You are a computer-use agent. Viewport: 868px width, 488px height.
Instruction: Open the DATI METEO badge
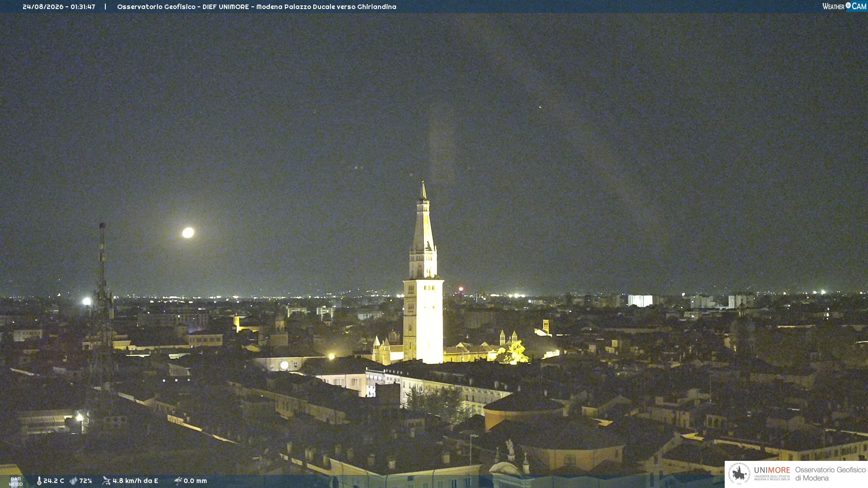pos(16,481)
